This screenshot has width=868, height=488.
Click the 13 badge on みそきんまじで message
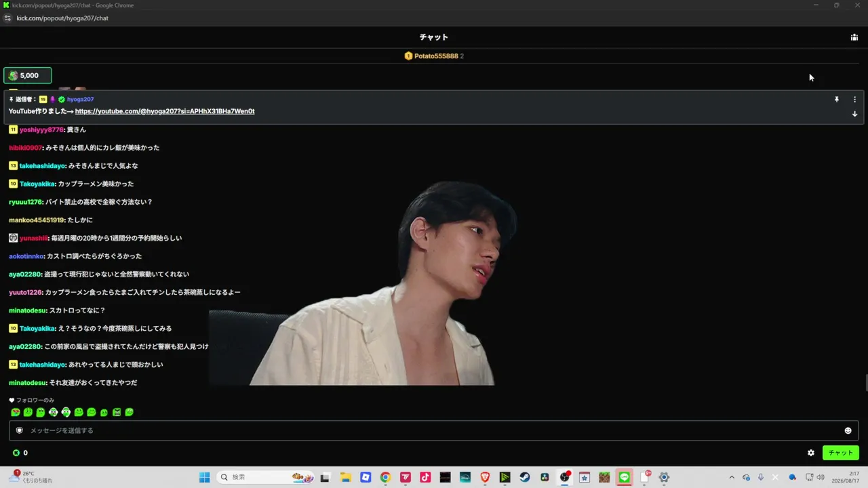click(x=13, y=165)
